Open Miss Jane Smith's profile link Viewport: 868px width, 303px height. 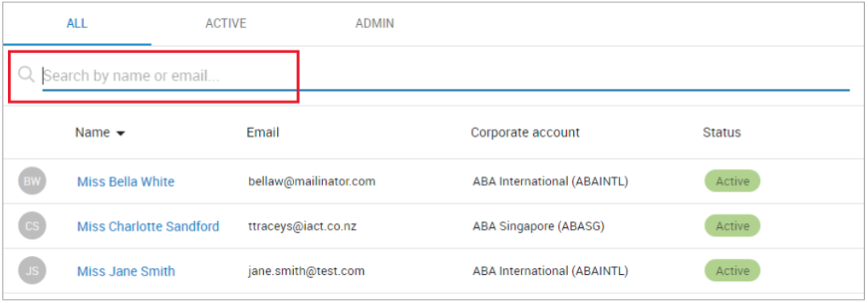click(126, 272)
